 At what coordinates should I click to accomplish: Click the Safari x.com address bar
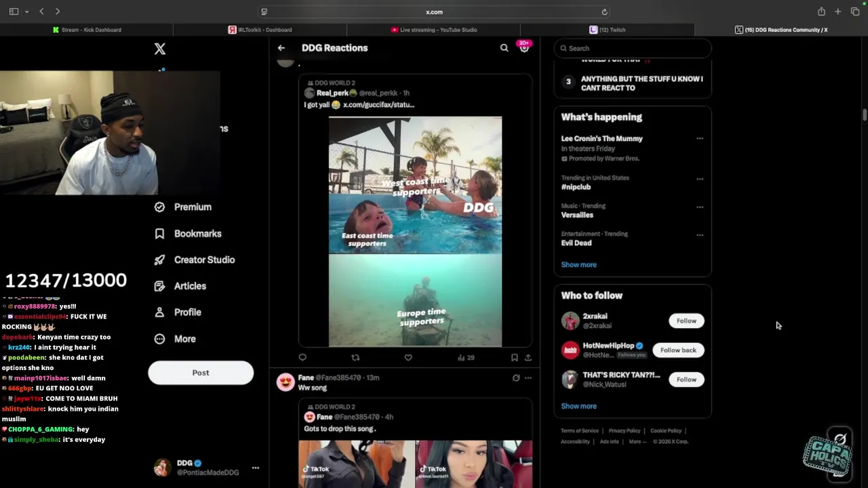pyautogui.click(x=434, y=12)
